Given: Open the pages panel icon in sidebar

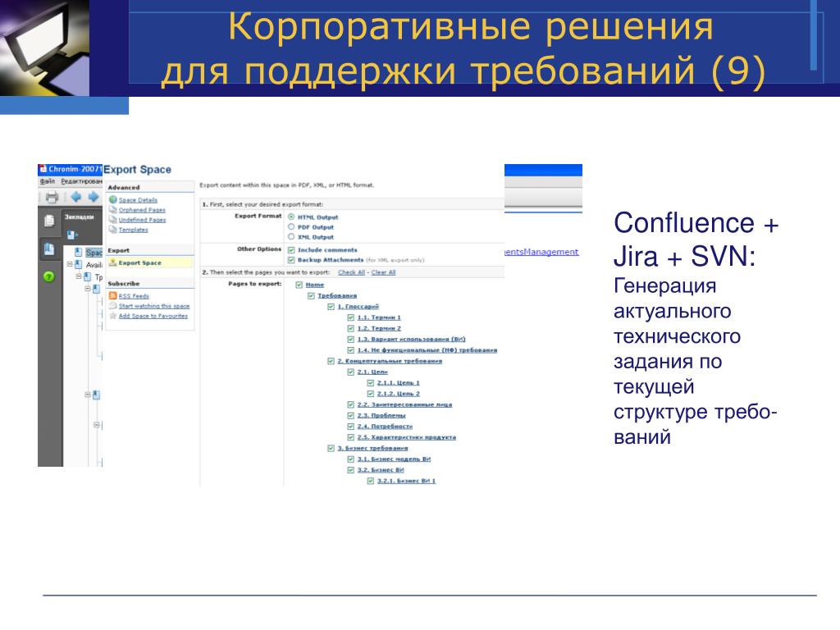Looking at the screenshot, I should [x=48, y=220].
